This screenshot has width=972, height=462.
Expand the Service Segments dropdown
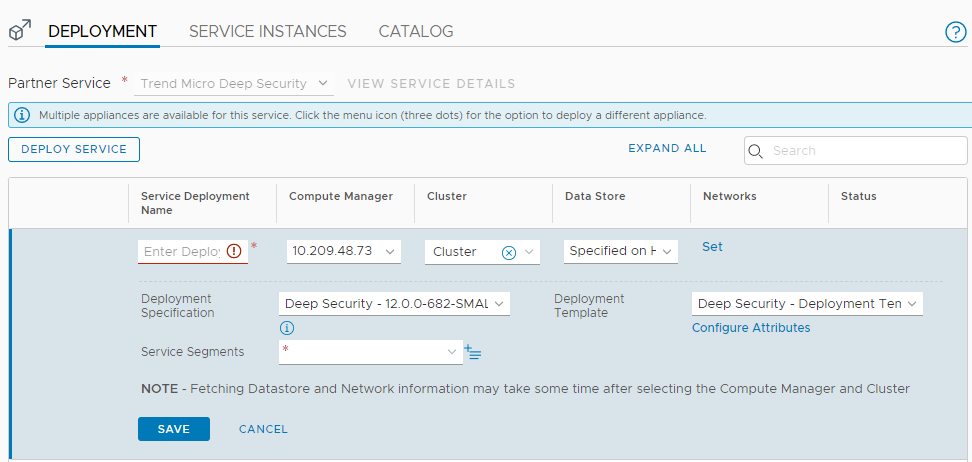tap(370, 352)
